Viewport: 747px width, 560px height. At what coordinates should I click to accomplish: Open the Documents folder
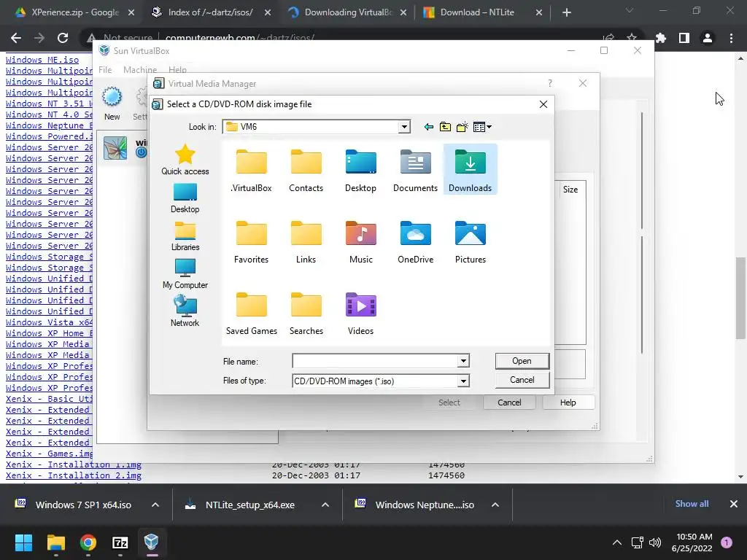click(x=415, y=170)
